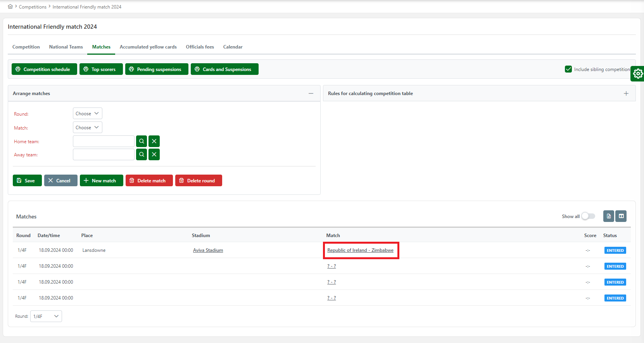Clear the Home team field

154,141
